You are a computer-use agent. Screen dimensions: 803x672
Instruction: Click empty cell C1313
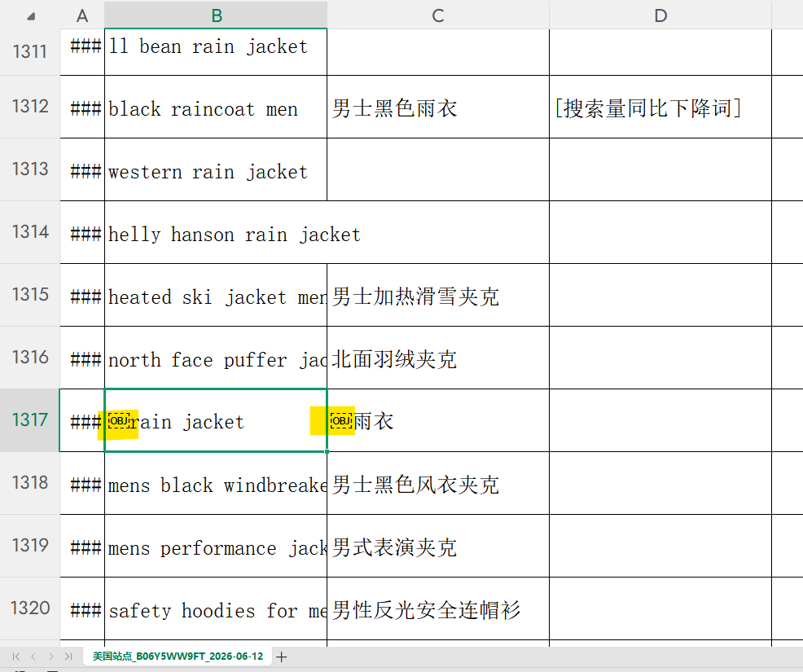click(x=438, y=169)
